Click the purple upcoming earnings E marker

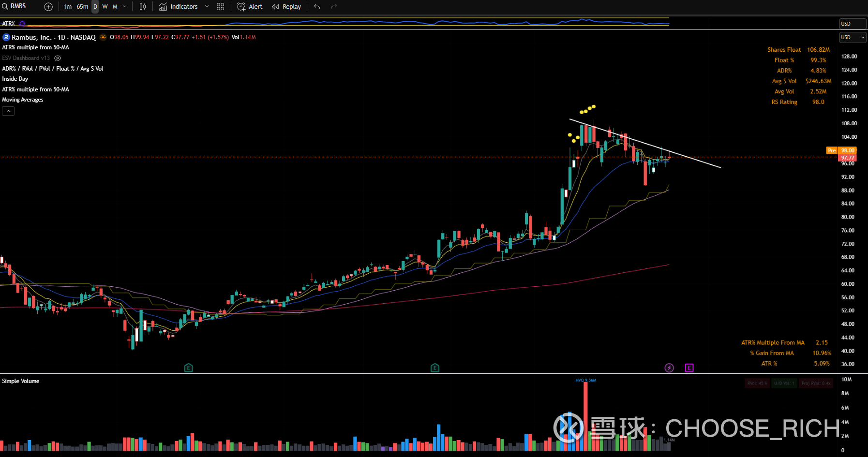coord(689,368)
